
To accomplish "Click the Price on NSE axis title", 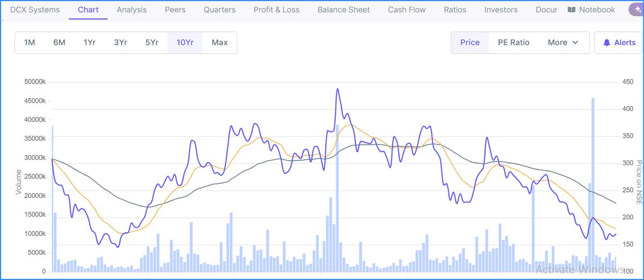I will (639, 182).
